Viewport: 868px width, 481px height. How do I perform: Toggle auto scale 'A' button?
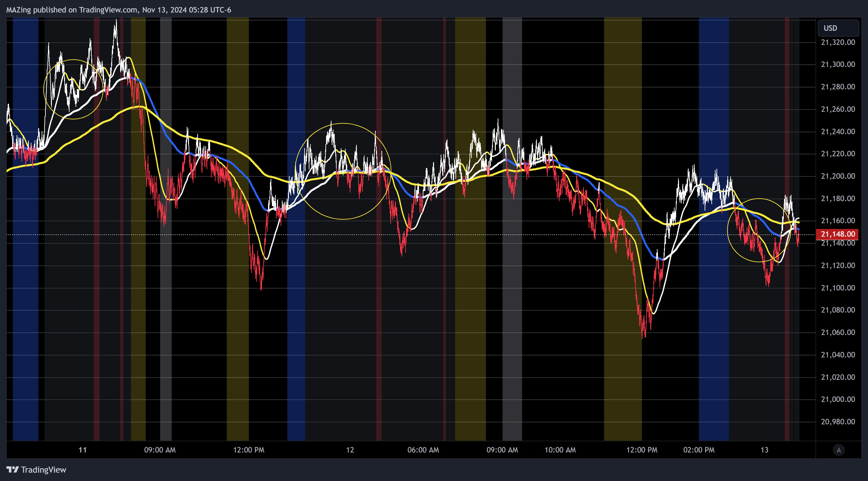(839, 450)
